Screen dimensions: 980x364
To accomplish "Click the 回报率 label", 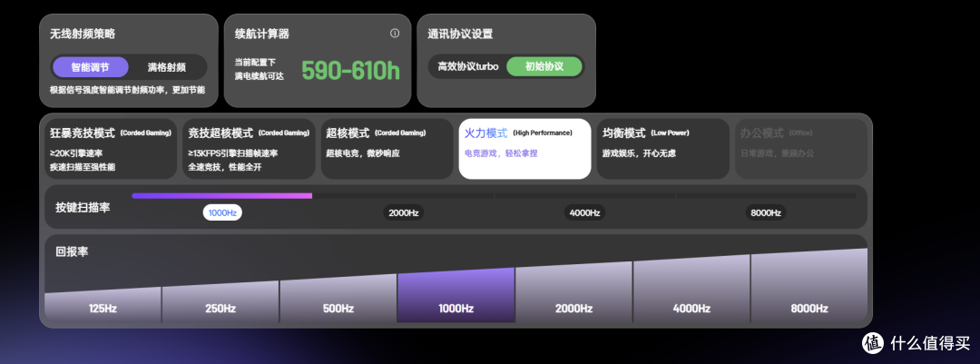I will click(x=72, y=252).
